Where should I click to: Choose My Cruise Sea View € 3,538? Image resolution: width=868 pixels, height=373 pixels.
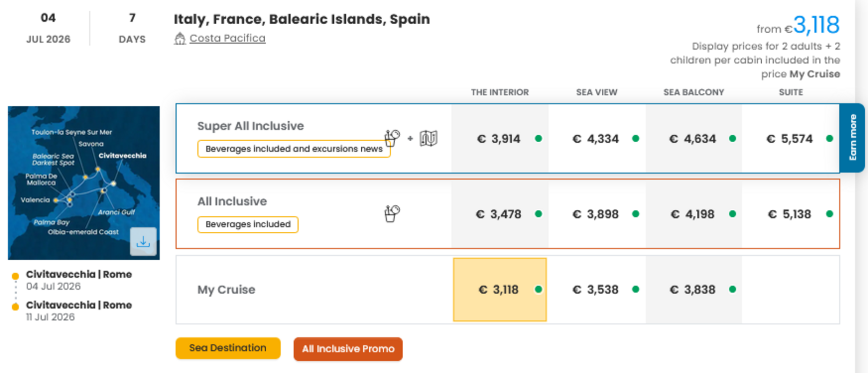(x=596, y=290)
